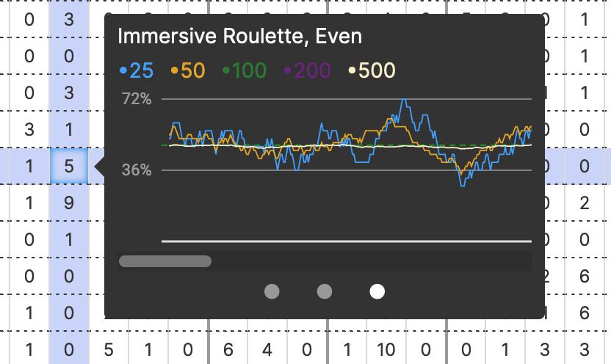The width and height of the screenshot is (611, 364).
Task: Click the selected cell containing 5
Action: 69,166
